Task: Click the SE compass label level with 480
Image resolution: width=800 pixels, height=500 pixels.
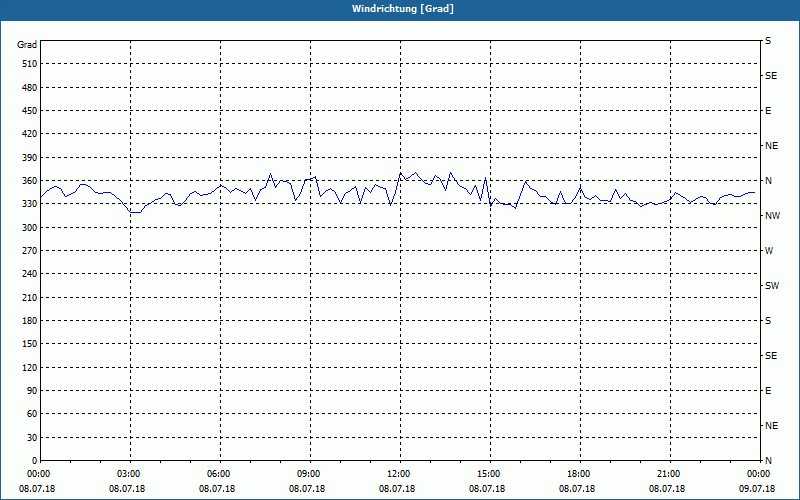Action: (x=771, y=76)
